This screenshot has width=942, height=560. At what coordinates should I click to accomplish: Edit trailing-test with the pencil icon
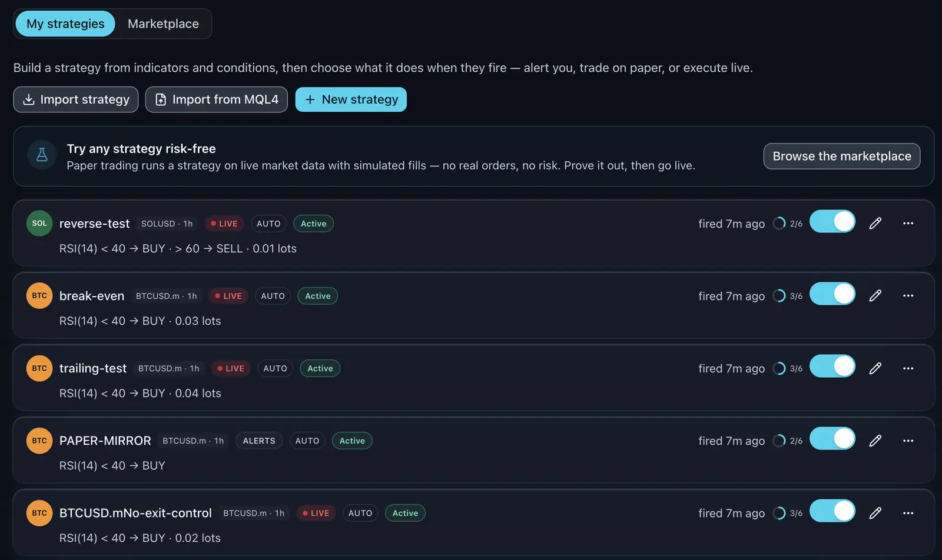click(875, 368)
